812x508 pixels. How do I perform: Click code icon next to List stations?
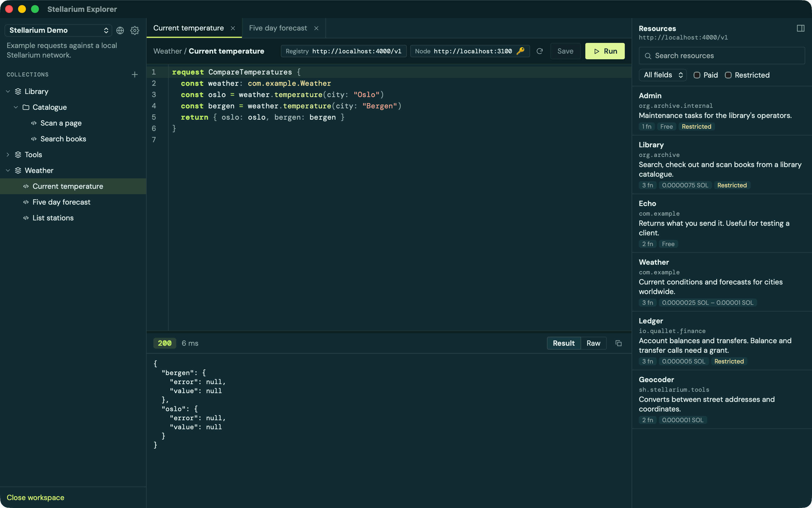click(x=26, y=218)
